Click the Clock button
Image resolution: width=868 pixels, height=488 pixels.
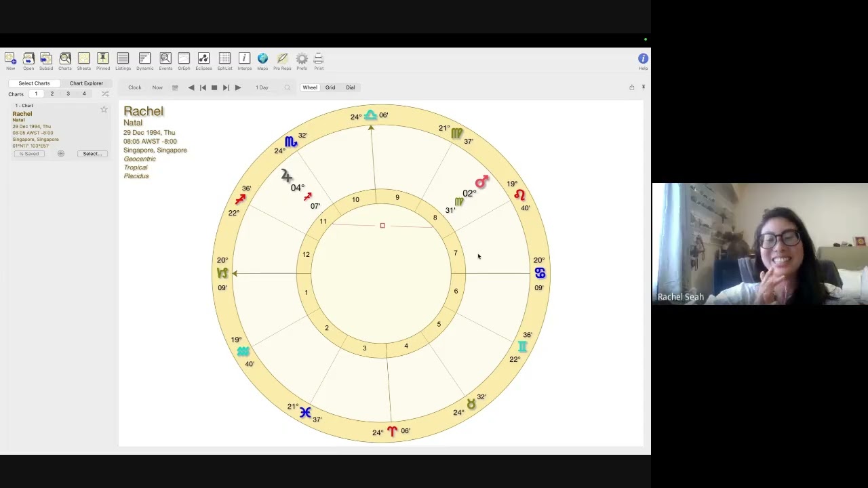[x=135, y=87]
